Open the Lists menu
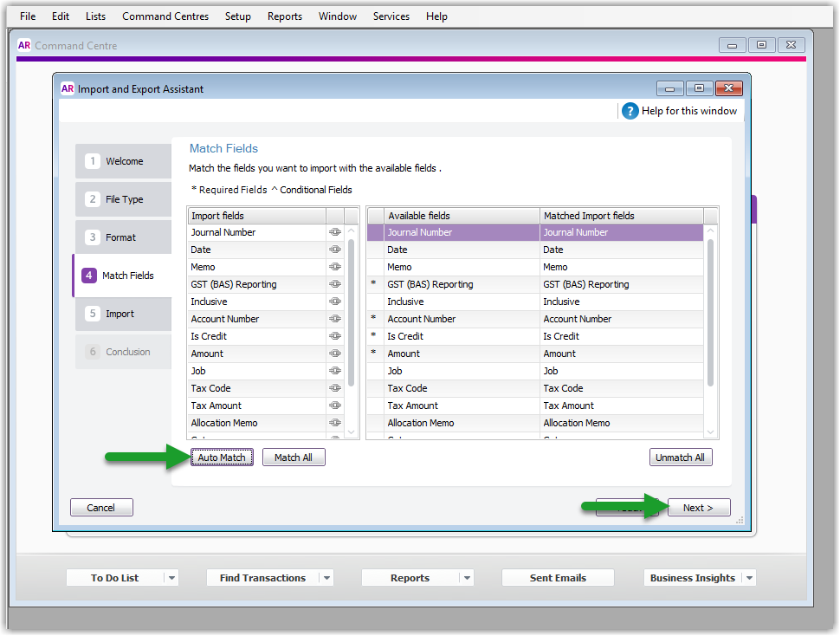 95,16
